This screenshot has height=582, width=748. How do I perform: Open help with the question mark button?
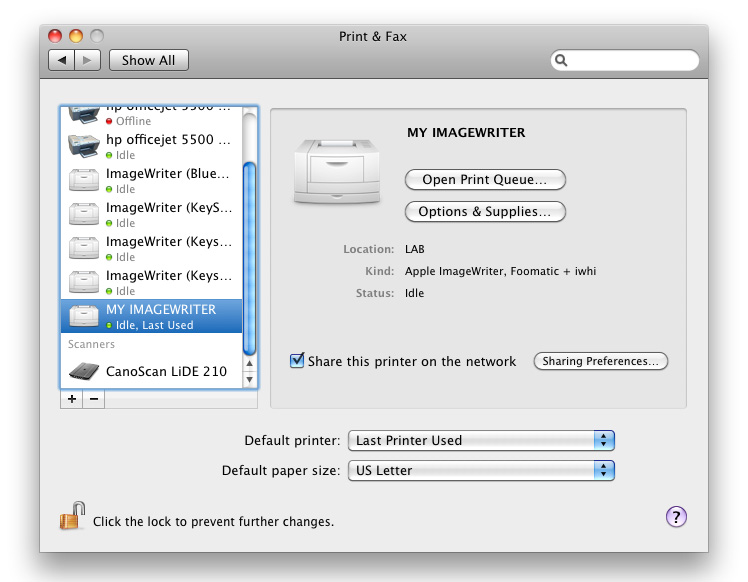676,517
